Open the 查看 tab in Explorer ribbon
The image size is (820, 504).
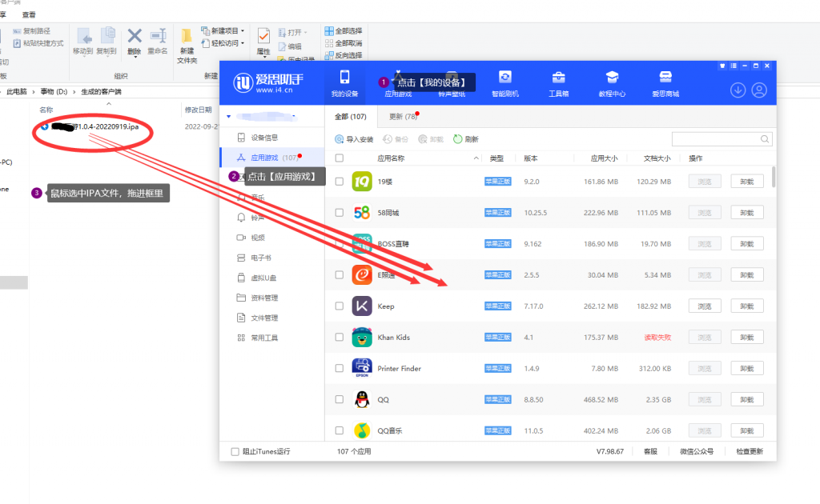point(30,14)
